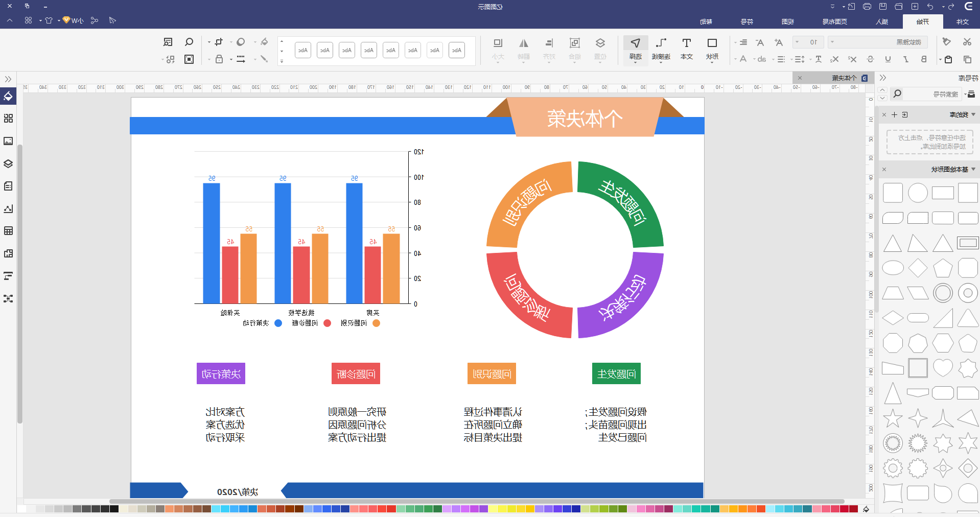Open the 文件 menu tab
The height and width of the screenshot is (517, 980).
click(x=963, y=21)
